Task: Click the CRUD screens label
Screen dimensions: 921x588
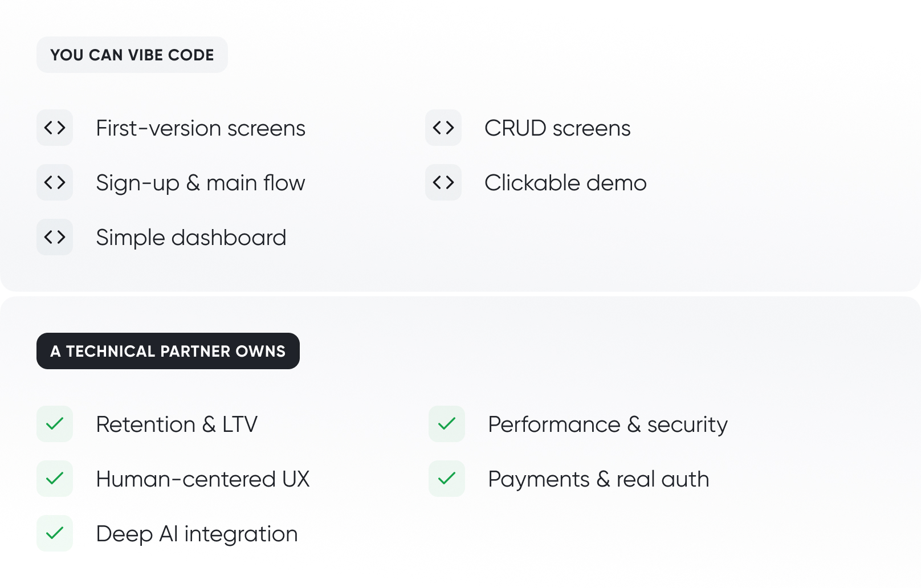Action: (x=557, y=128)
